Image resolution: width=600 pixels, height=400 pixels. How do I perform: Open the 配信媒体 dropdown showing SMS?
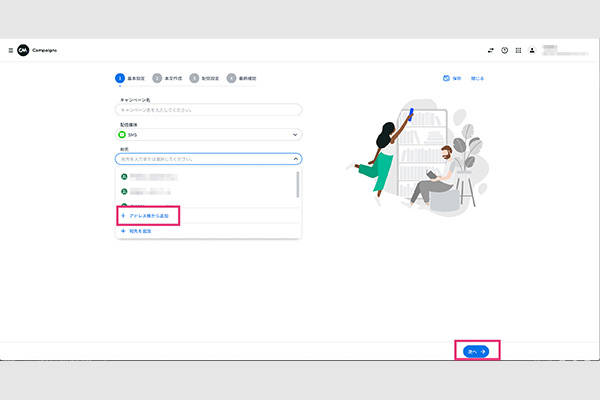coord(209,135)
